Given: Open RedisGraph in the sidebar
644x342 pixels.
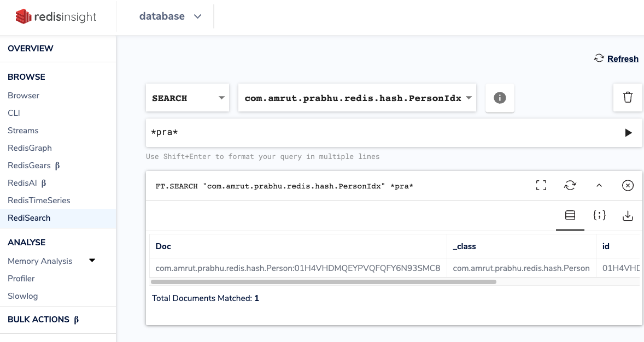Looking at the screenshot, I should pos(30,148).
